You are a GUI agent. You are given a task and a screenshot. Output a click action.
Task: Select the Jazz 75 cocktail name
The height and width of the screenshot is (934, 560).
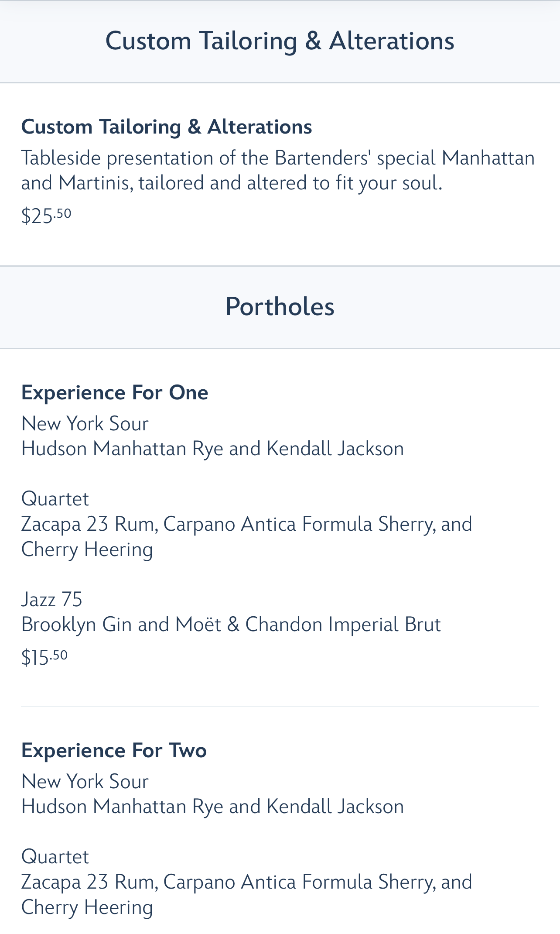point(51,599)
